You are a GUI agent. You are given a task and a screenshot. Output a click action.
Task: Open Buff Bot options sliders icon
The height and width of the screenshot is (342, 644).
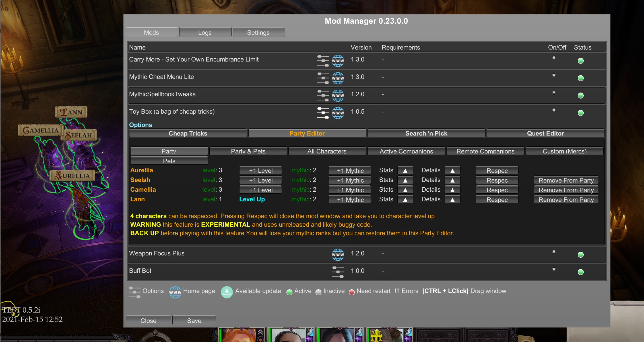point(338,272)
